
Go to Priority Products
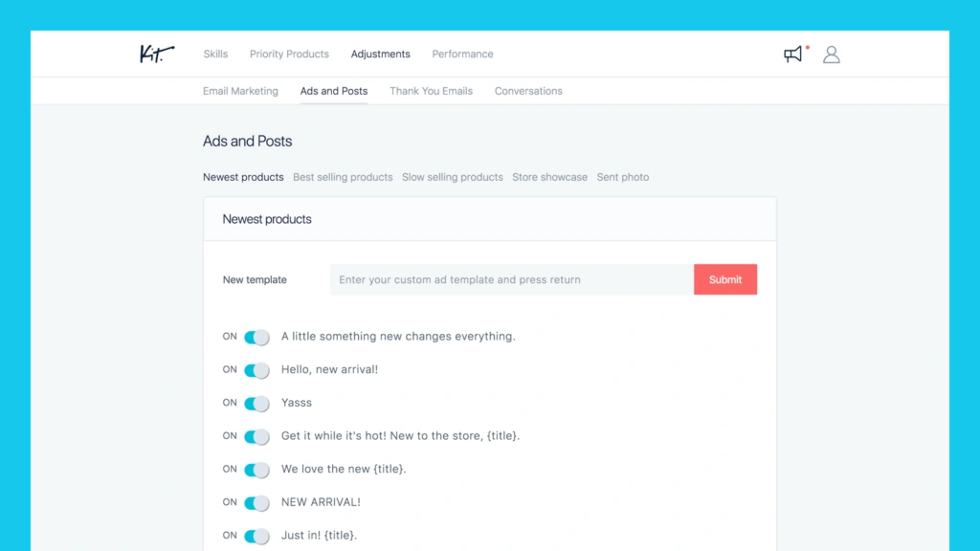point(289,55)
